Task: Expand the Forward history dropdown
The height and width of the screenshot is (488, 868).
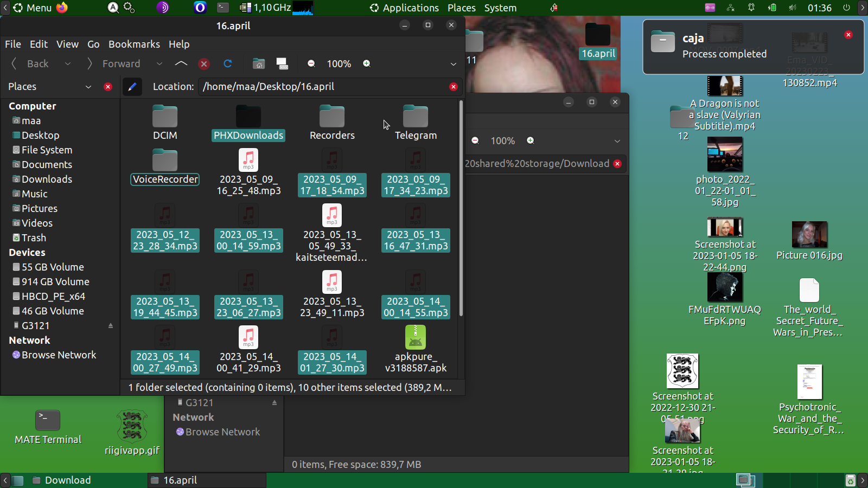Action: coord(159,64)
